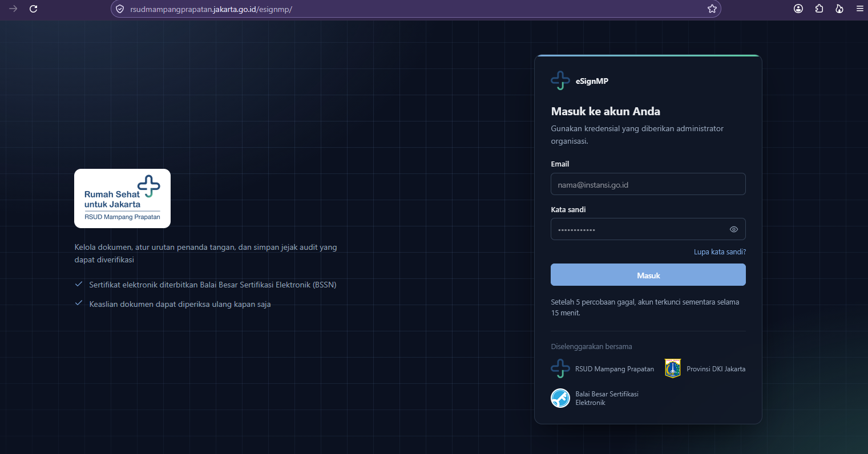Focus the Email input field
This screenshot has width=868, height=454.
point(648,184)
